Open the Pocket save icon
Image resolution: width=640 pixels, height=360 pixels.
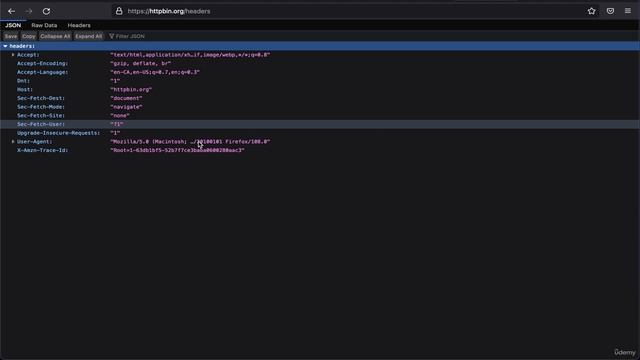pos(610,11)
